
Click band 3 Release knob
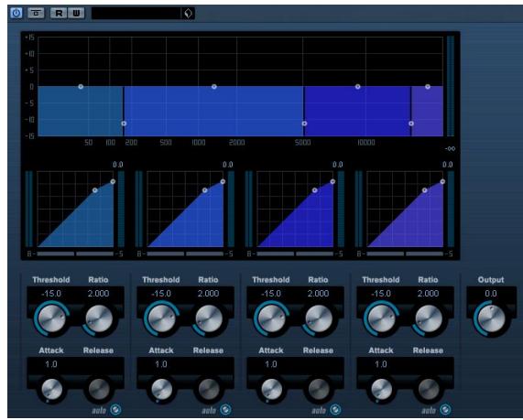(x=319, y=389)
